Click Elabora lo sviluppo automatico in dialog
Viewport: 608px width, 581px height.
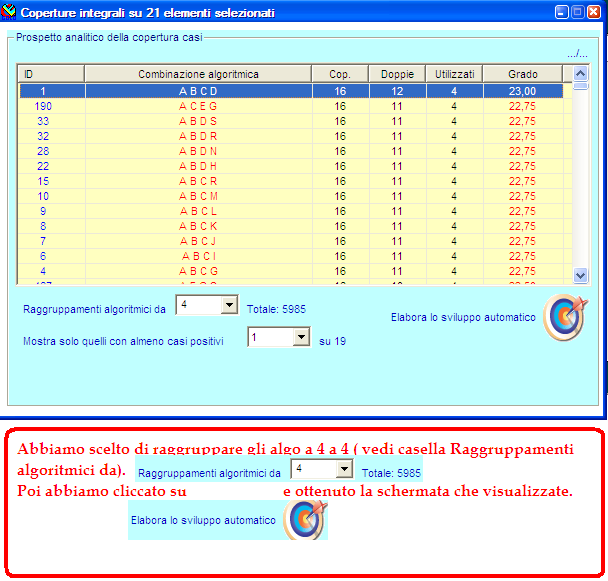[463, 317]
